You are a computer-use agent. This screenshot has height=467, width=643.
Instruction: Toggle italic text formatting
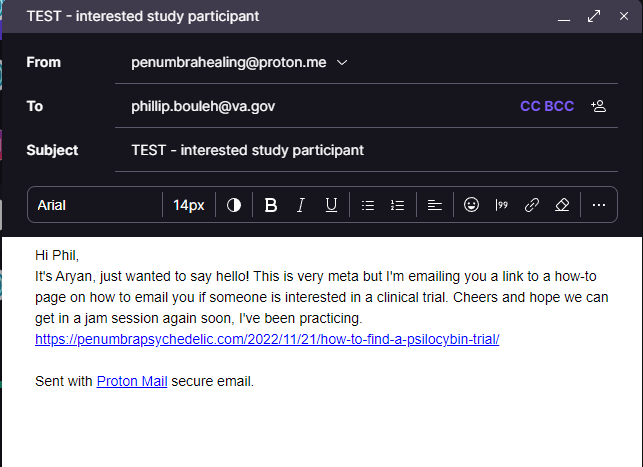pos(300,205)
